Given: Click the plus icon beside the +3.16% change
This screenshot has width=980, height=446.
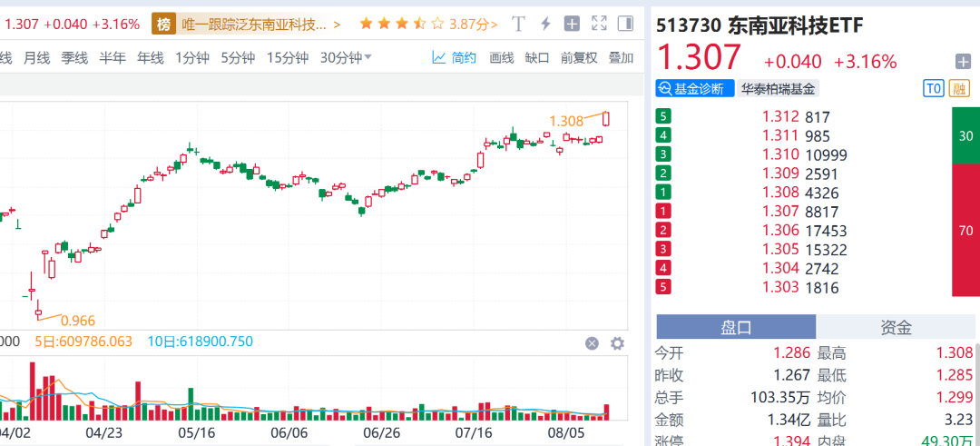Looking at the screenshot, I should coord(963,61).
